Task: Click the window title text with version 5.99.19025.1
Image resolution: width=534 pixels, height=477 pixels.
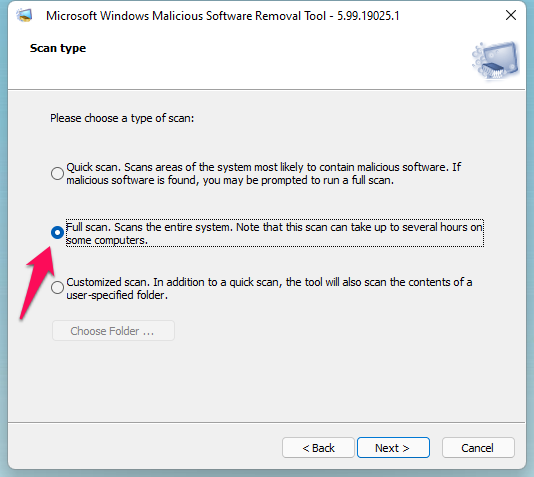Action: click(223, 16)
